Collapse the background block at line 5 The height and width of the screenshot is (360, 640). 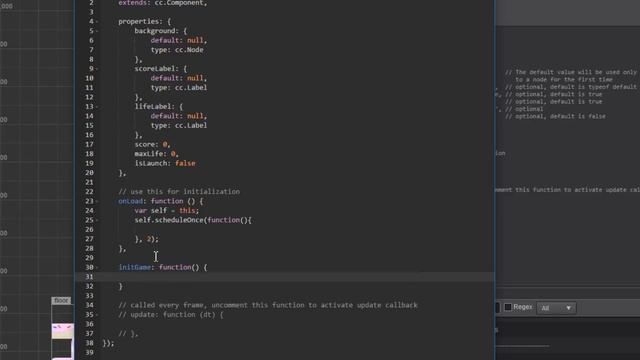[97, 31]
